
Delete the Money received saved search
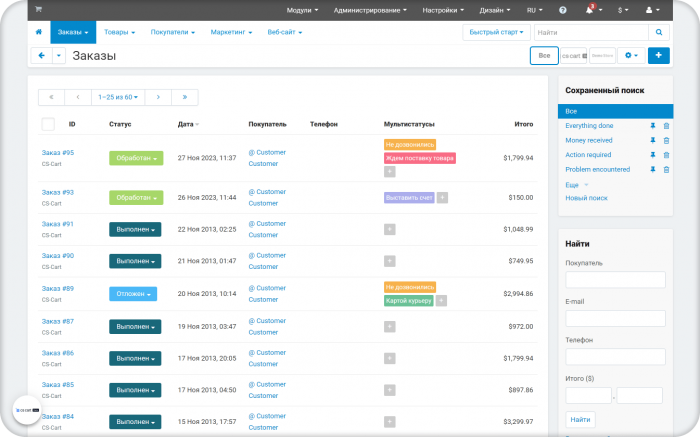pyautogui.click(x=666, y=141)
